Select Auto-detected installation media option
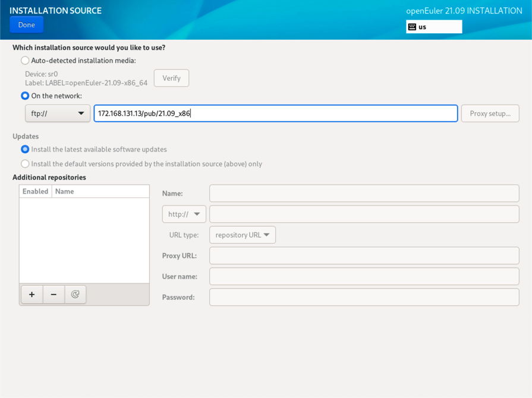Image resolution: width=532 pixels, height=398 pixels. (25, 61)
